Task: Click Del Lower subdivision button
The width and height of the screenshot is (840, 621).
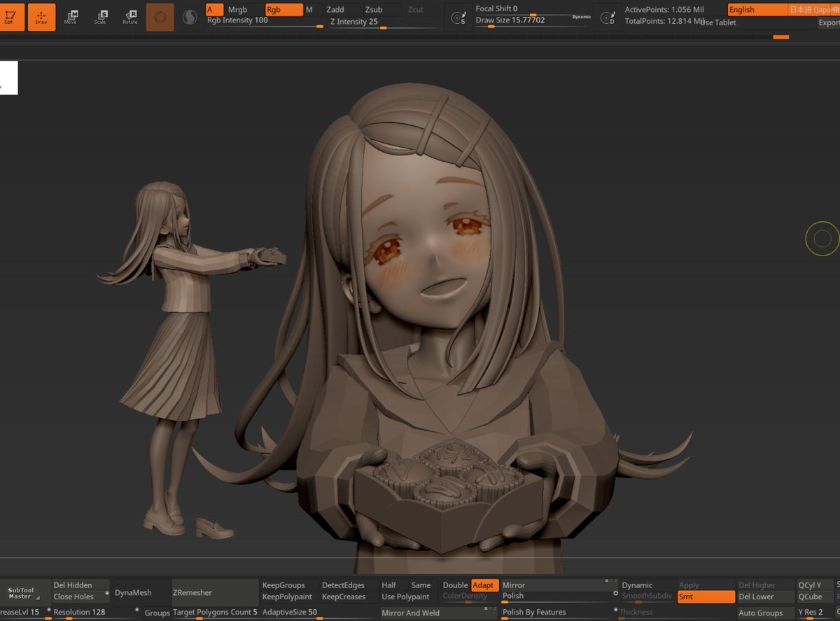Action: coord(765,597)
